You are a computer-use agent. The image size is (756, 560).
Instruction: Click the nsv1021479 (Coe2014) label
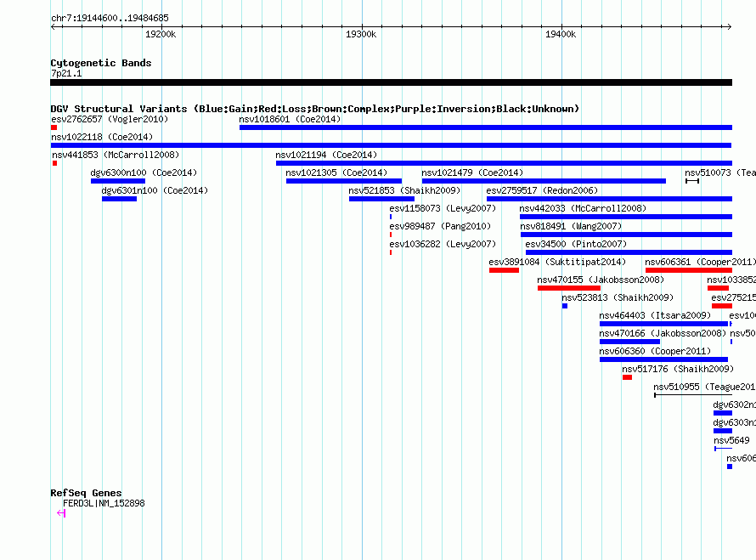[x=472, y=173]
